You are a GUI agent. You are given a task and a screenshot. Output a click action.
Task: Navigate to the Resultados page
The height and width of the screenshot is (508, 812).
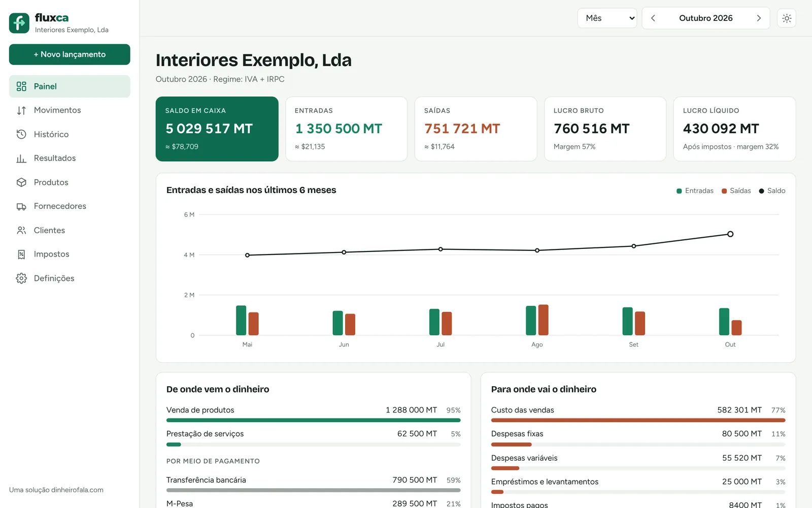tap(70, 158)
